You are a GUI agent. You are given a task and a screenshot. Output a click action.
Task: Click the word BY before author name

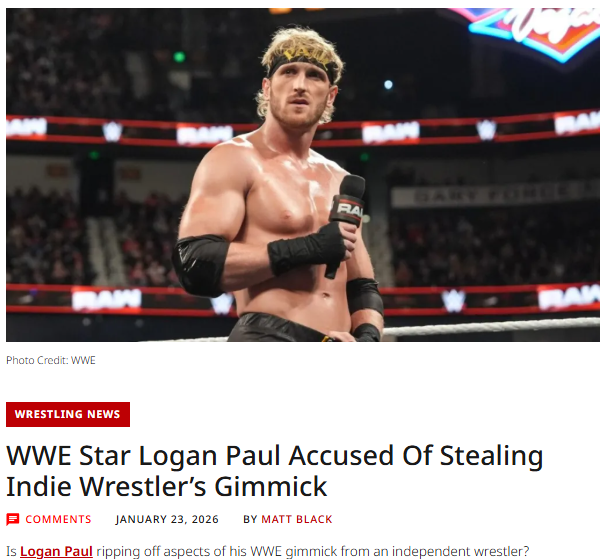(x=250, y=519)
